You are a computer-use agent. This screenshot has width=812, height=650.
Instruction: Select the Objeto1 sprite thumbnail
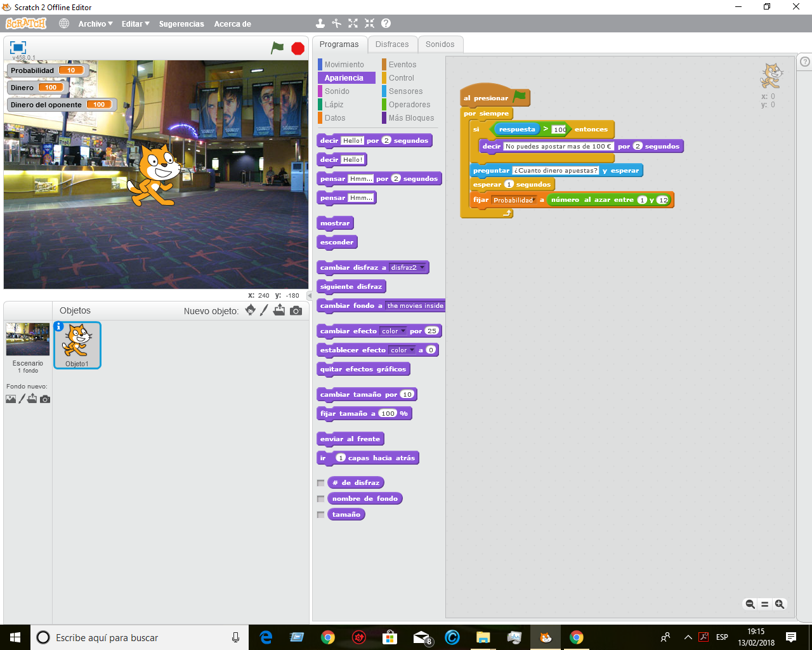click(x=77, y=345)
